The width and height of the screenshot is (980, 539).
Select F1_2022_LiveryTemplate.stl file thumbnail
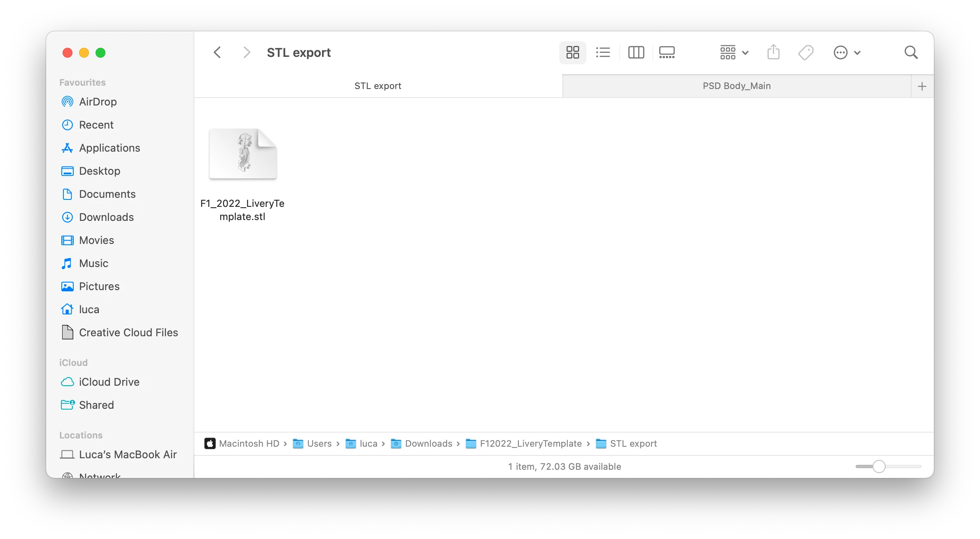coord(243,154)
